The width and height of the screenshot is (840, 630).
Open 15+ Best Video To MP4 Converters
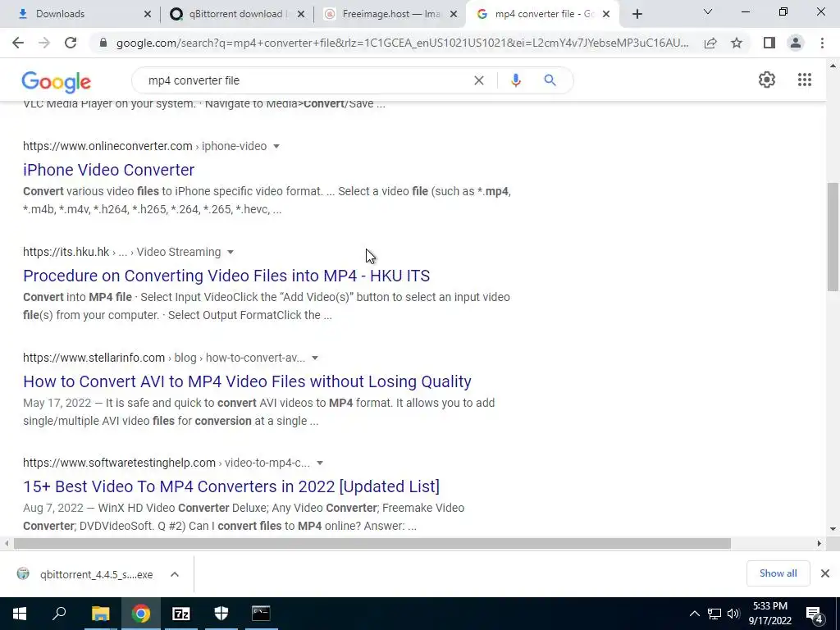point(231,486)
